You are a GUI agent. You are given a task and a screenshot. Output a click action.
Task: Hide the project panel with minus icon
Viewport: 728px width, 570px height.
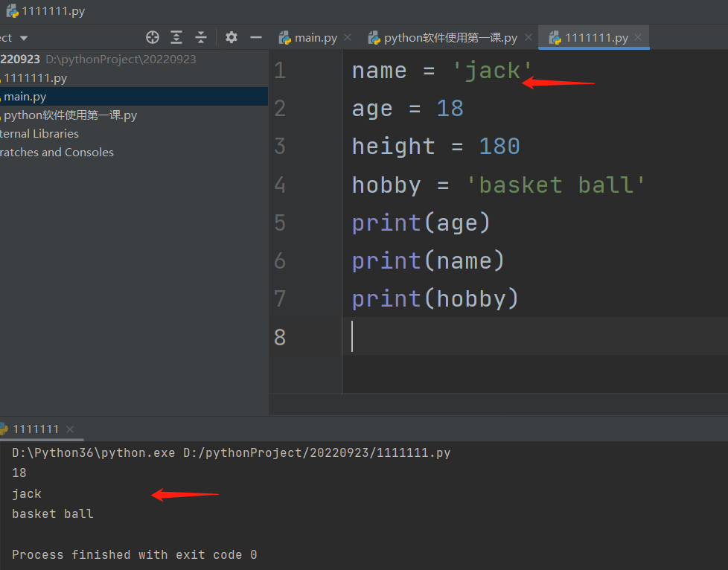(256, 37)
